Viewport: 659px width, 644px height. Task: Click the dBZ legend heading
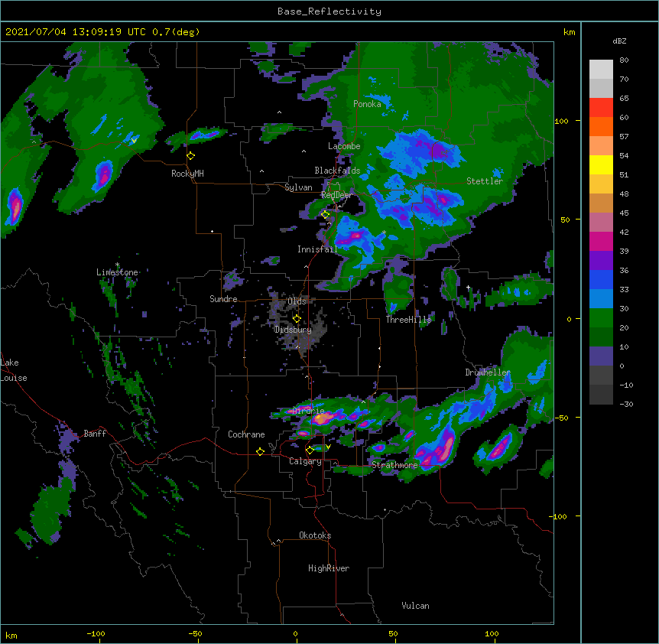(619, 41)
